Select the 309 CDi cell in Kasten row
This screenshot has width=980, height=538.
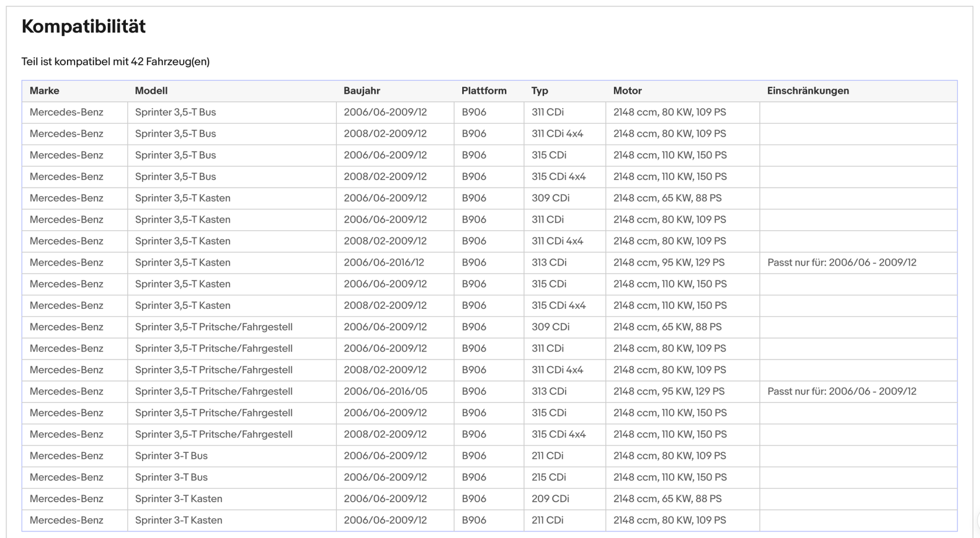click(x=550, y=198)
